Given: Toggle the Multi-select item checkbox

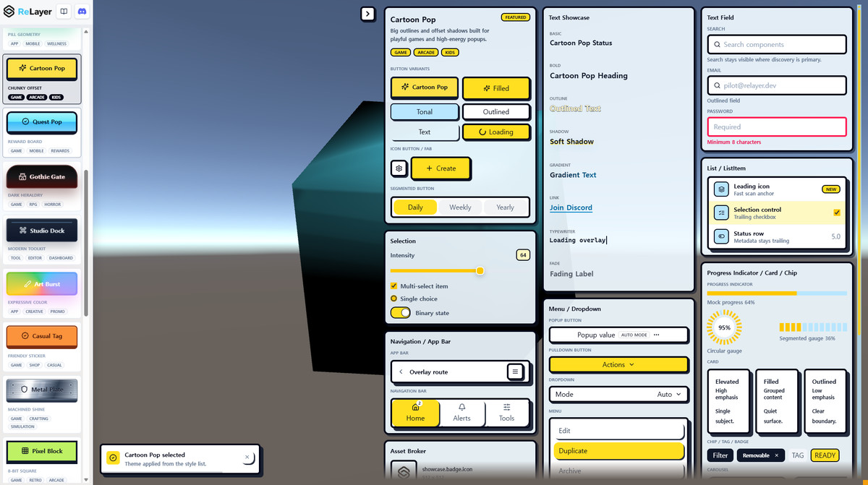Looking at the screenshot, I should coord(394,286).
